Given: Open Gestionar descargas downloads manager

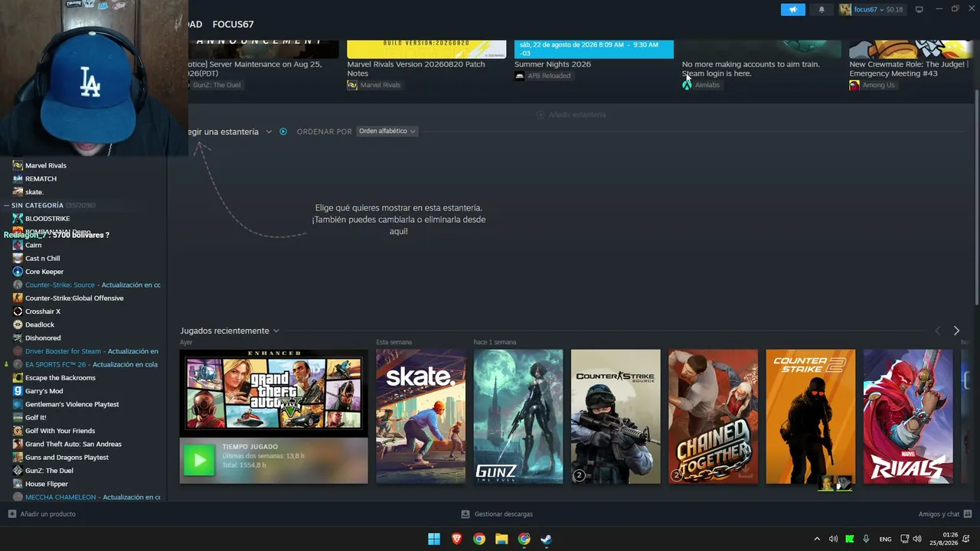Looking at the screenshot, I should (497, 514).
